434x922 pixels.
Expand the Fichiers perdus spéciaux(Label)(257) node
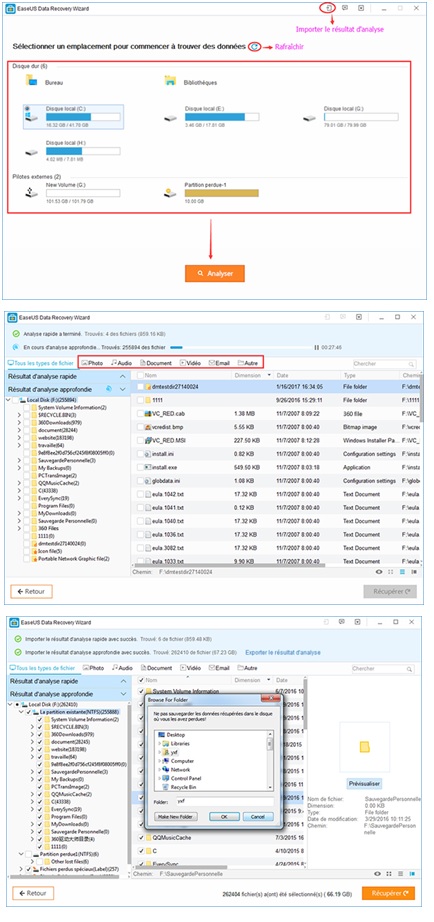(19, 868)
